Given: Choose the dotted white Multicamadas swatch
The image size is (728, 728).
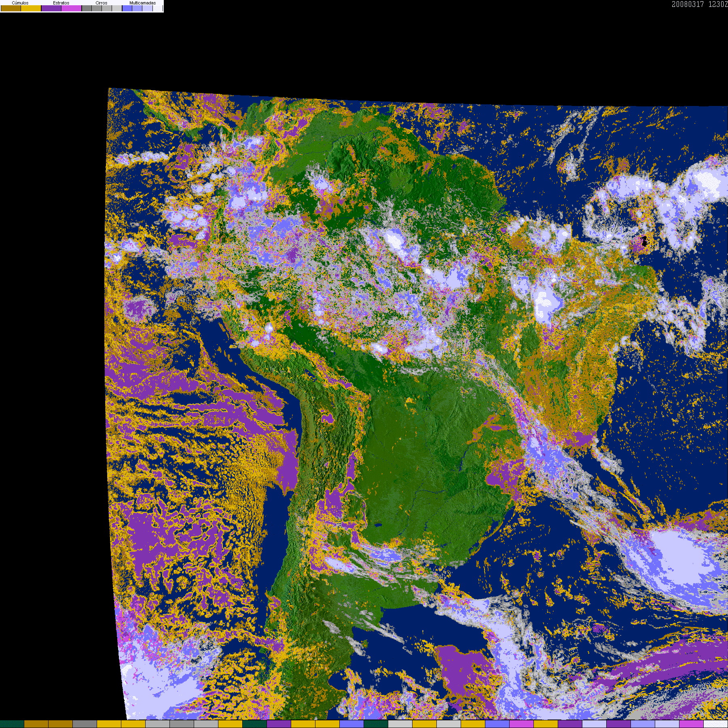Looking at the screenshot, I should coord(157,8).
